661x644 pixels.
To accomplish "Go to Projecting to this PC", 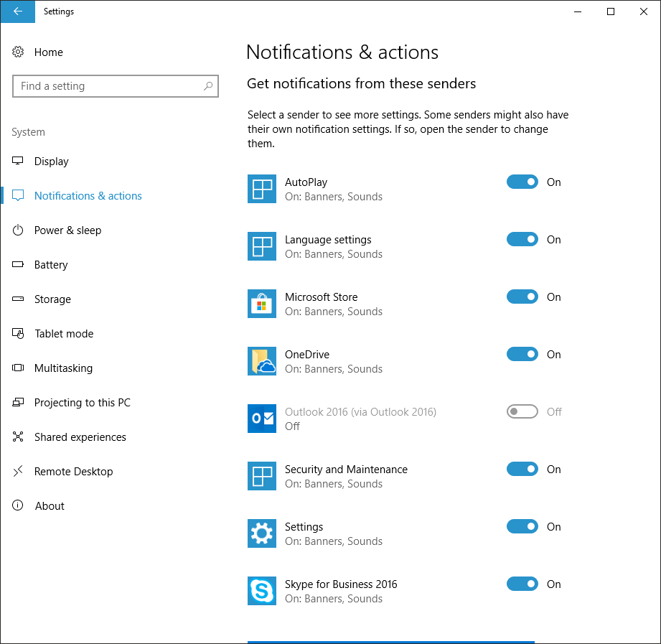I will [83, 402].
